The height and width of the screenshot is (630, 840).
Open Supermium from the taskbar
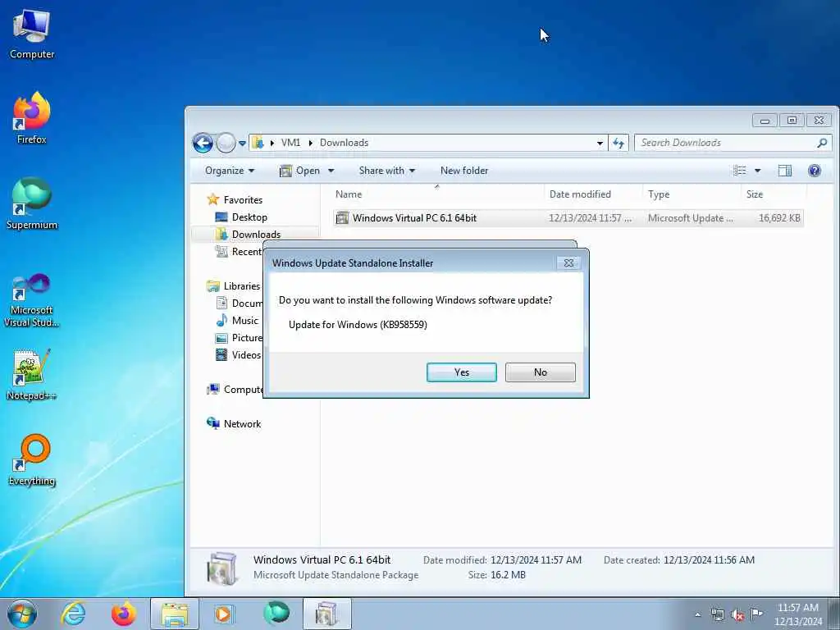(276, 613)
